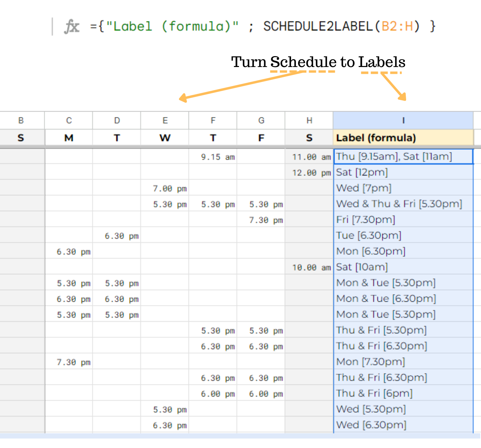Select the cell containing 9.15 am
Viewport: 481px width, 448px height.
213,156
